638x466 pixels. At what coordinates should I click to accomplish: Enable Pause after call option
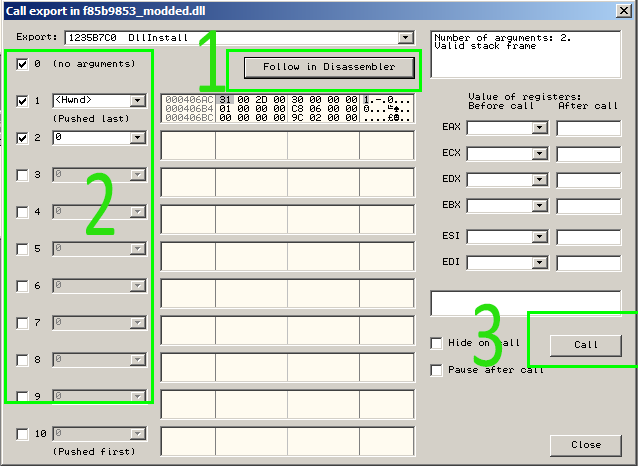pos(436,370)
